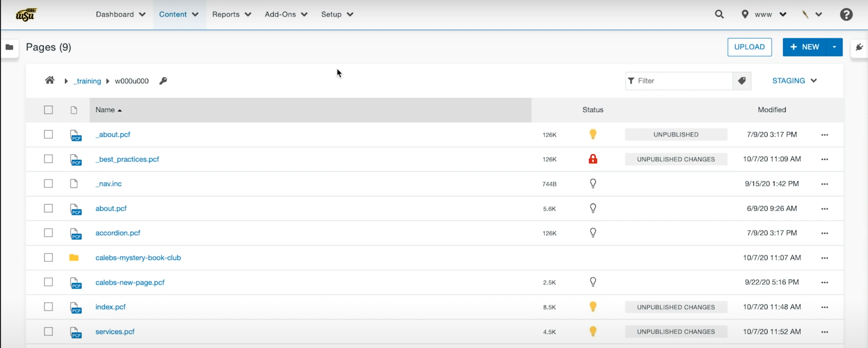This screenshot has height=348, width=868.
Task: Click the yellow lightbulb for services.pcf
Action: (x=593, y=331)
